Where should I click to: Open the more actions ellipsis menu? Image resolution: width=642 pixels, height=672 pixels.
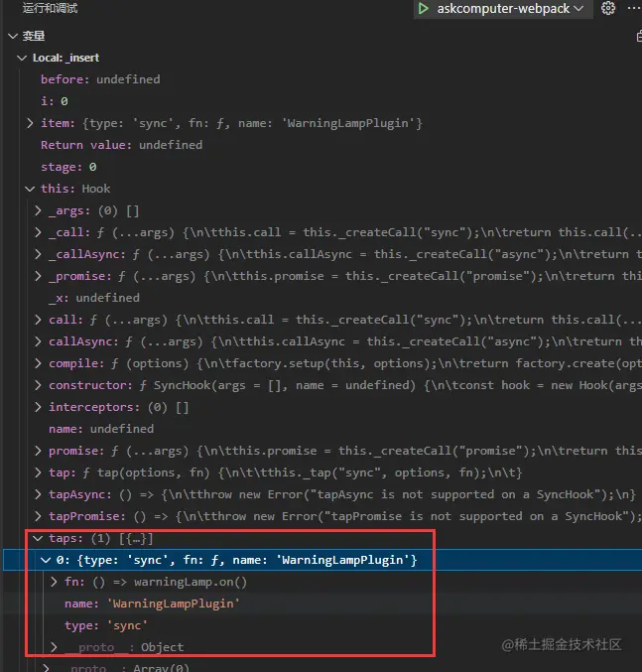coord(634,8)
